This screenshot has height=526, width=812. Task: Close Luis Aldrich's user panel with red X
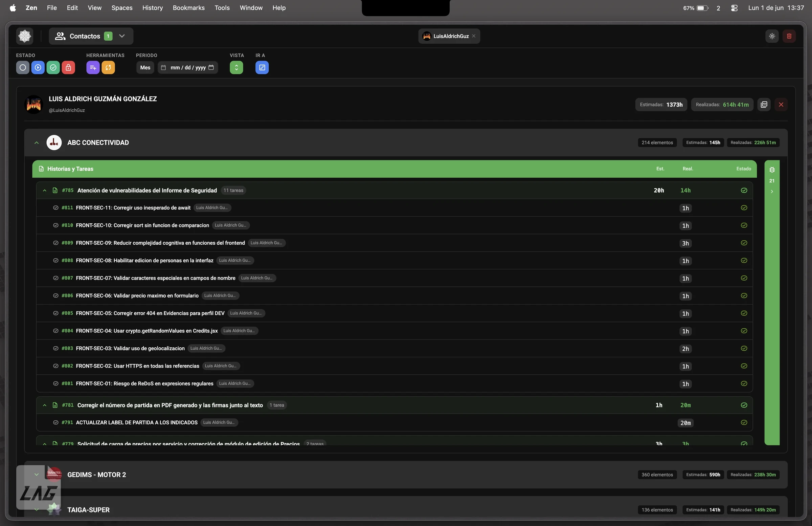click(x=781, y=105)
